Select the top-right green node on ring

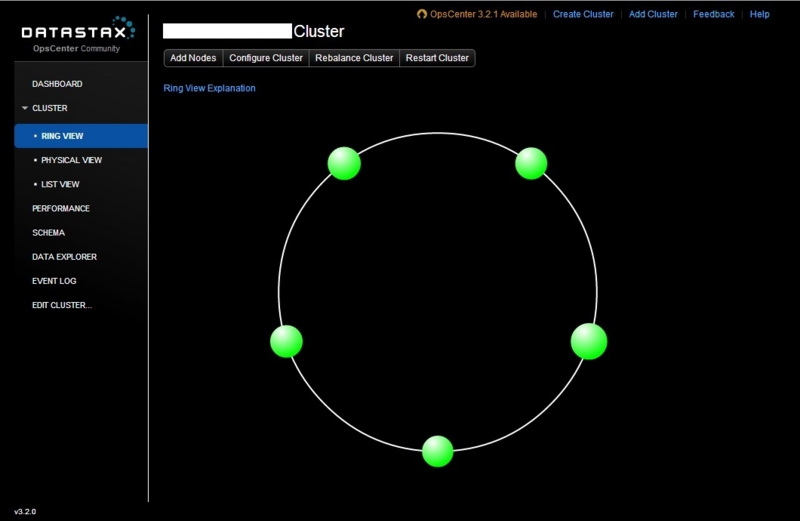click(x=531, y=163)
